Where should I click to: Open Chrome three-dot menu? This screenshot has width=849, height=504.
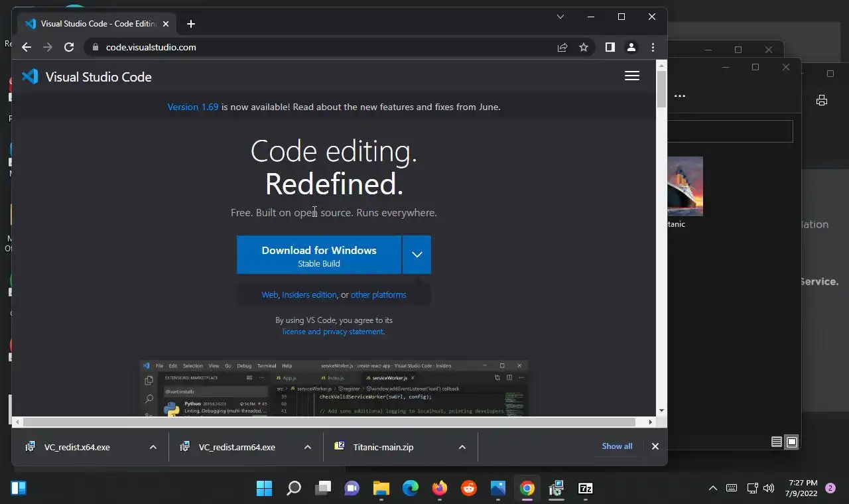(x=653, y=47)
